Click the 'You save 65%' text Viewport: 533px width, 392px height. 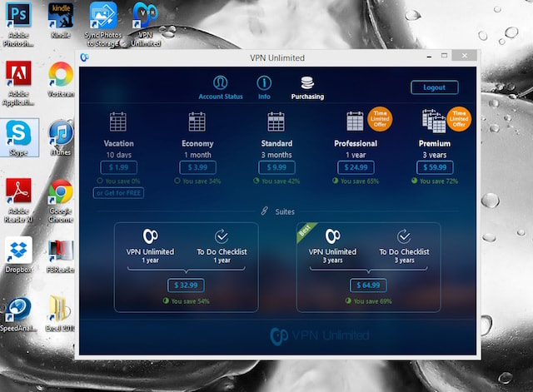pyautogui.click(x=360, y=181)
